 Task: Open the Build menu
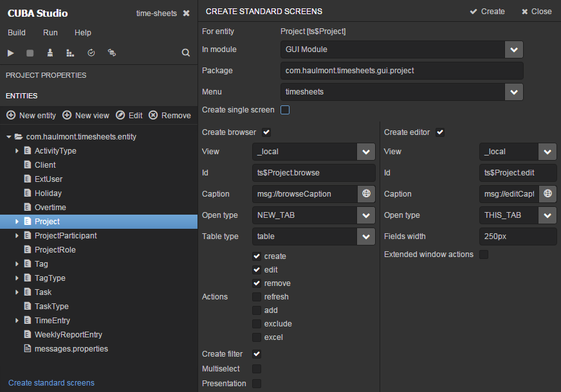(17, 33)
